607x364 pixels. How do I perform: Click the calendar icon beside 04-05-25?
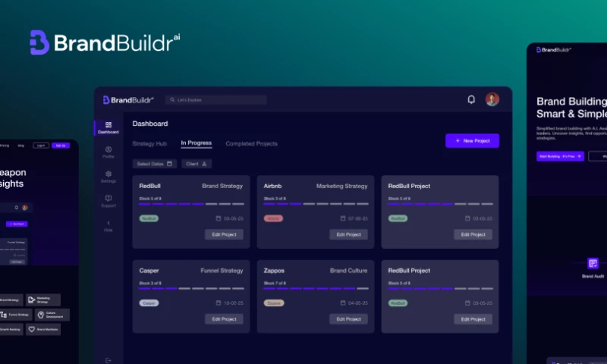(x=343, y=303)
